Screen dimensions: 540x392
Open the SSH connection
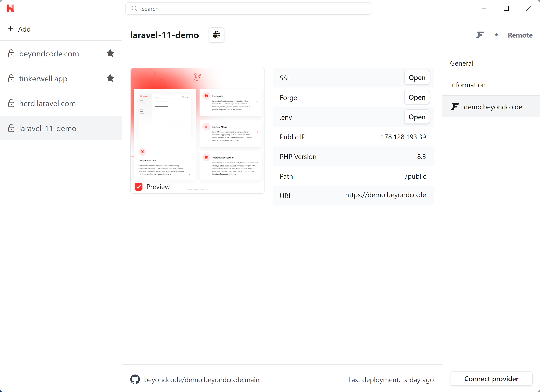[416, 77]
